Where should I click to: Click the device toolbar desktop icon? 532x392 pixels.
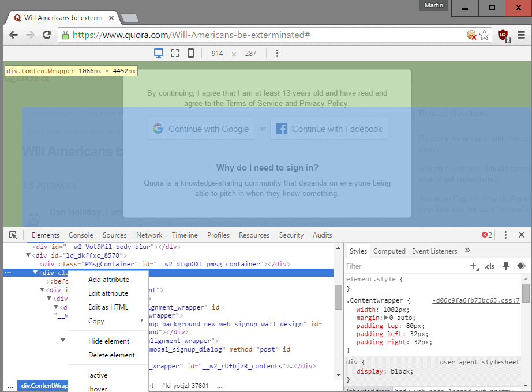[x=158, y=53]
